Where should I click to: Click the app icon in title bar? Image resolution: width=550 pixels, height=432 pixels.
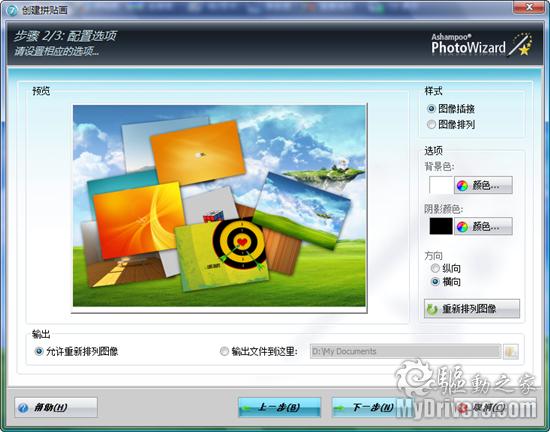pos(12,10)
